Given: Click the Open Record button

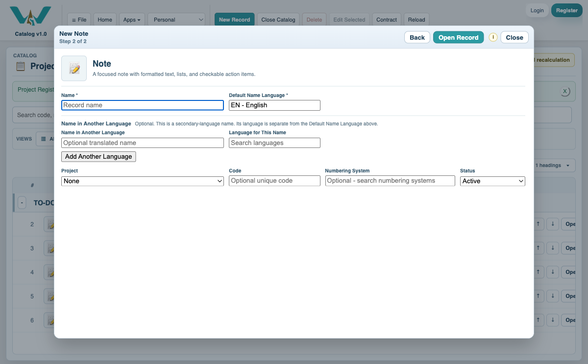Looking at the screenshot, I should point(459,37).
